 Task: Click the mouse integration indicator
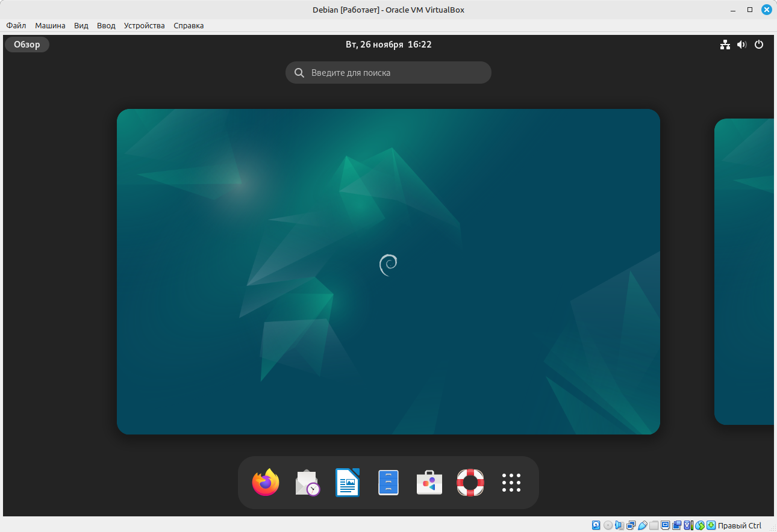point(700,525)
